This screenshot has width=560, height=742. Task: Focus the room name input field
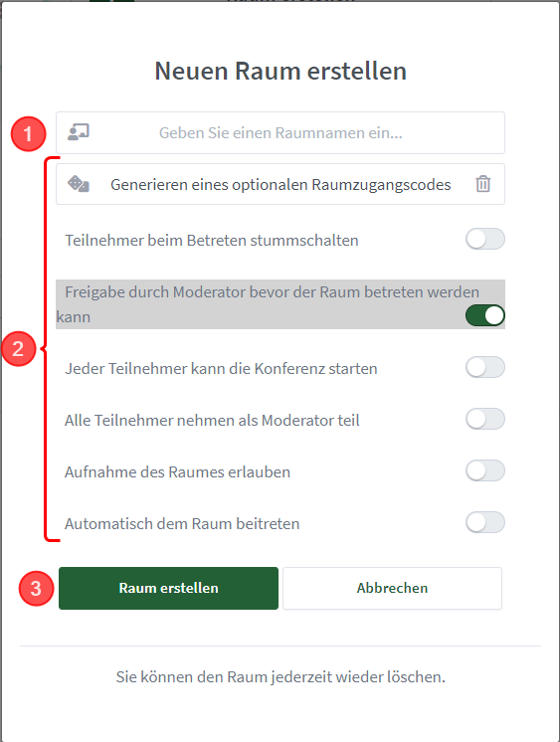click(x=280, y=132)
